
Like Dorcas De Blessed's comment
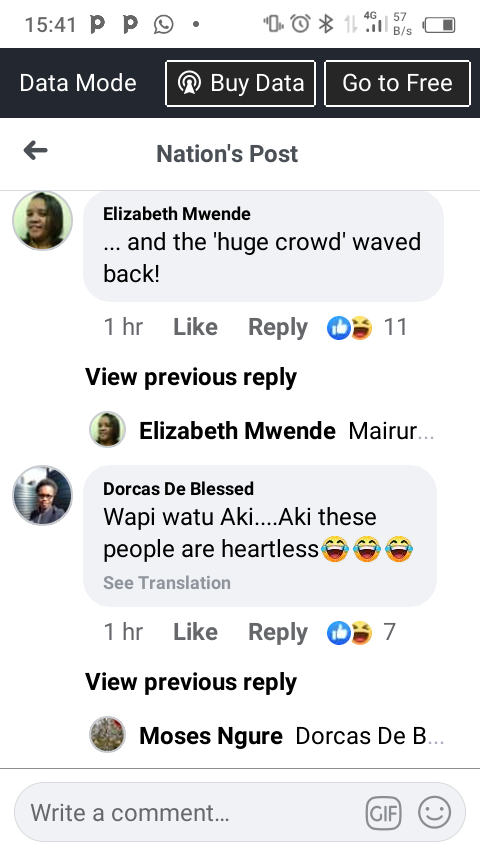195,632
